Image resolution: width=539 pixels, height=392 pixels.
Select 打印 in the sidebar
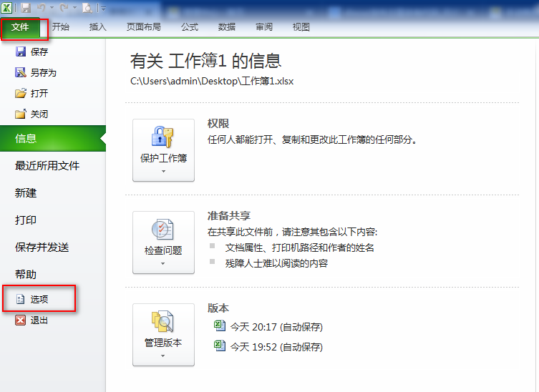tap(26, 220)
